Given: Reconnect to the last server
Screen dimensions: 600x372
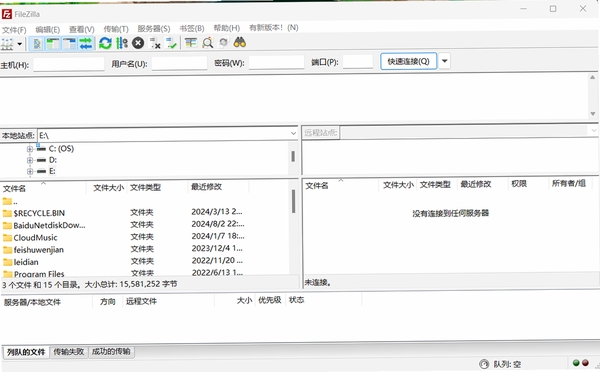Looking at the screenshot, I should tap(171, 43).
